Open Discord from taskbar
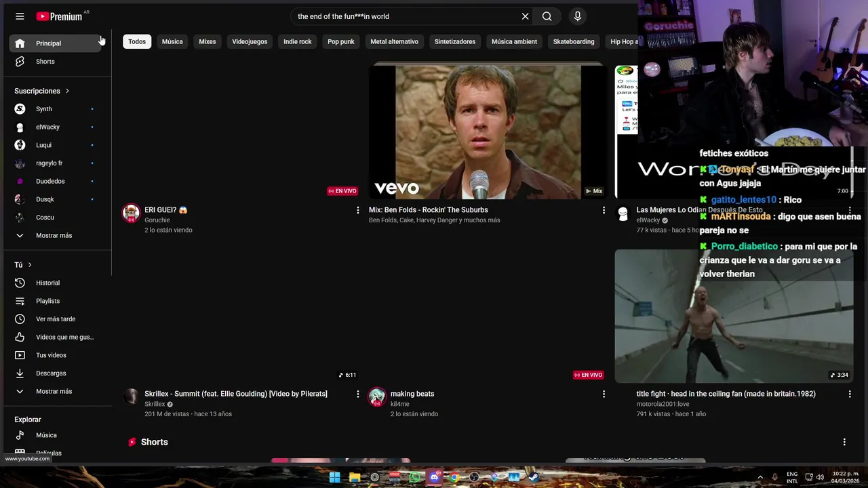This screenshot has width=868, height=488. pos(435,477)
